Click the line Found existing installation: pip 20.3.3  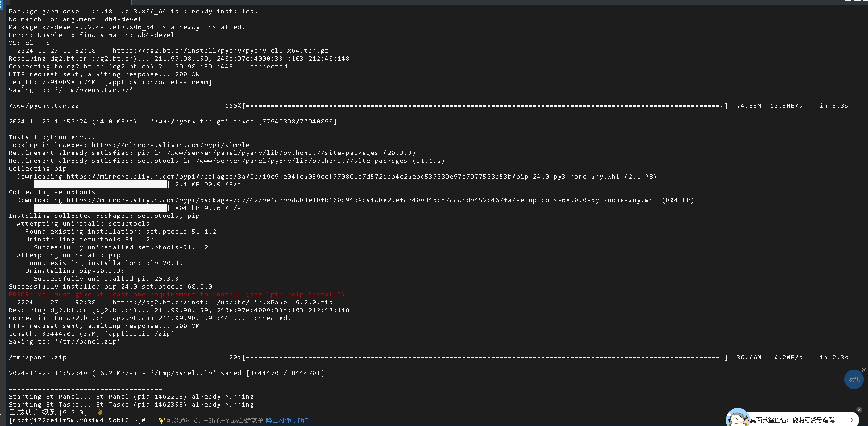pos(106,263)
